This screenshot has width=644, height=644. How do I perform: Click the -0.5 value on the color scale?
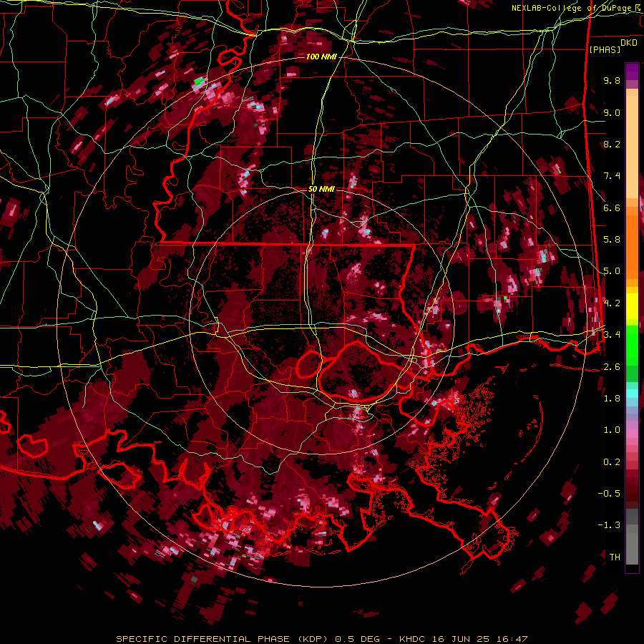click(609, 494)
